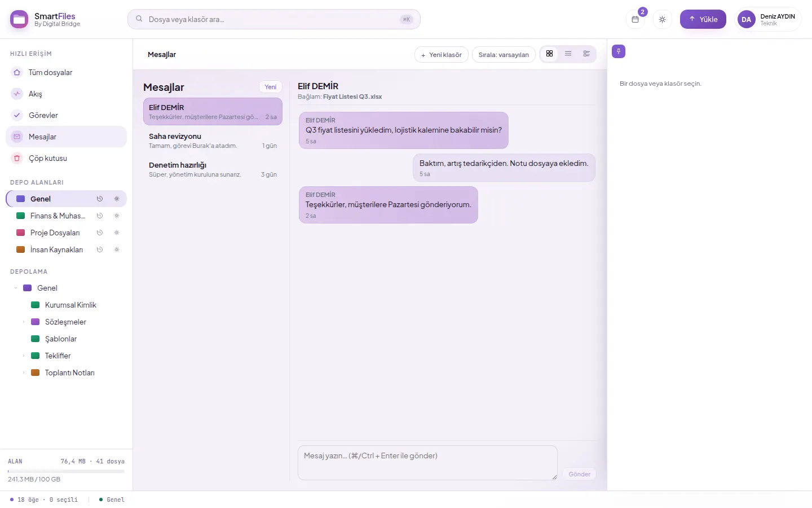Click the Kurumsal Kimlik folder icon
The height and width of the screenshot is (508, 812).
click(35, 305)
